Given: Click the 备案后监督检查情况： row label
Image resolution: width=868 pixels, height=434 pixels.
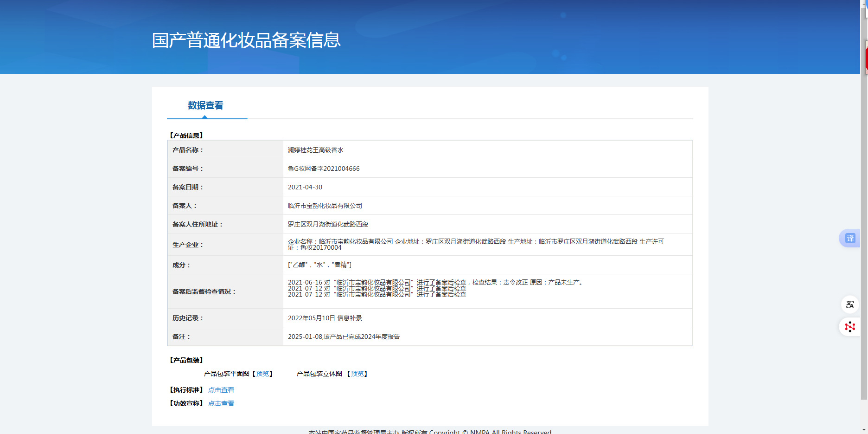Looking at the screenshot, I should pos(204,291).
